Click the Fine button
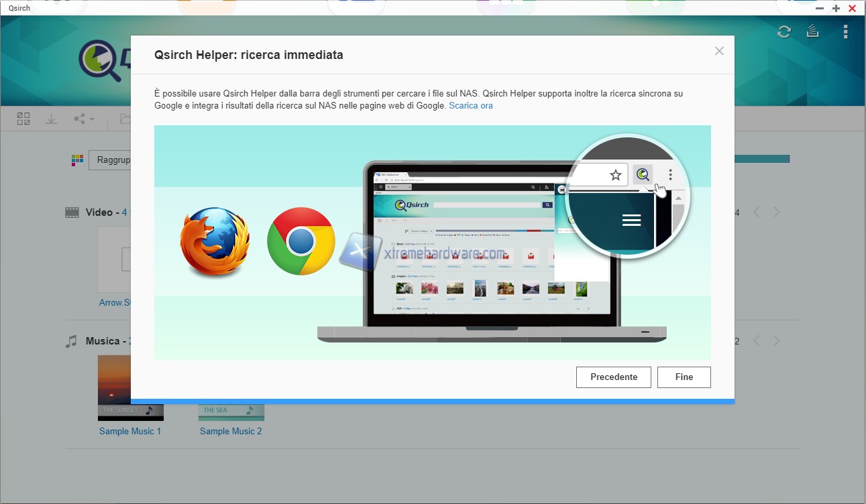The image size is (866, 504). pyautogui.click(x=684, y=377)
